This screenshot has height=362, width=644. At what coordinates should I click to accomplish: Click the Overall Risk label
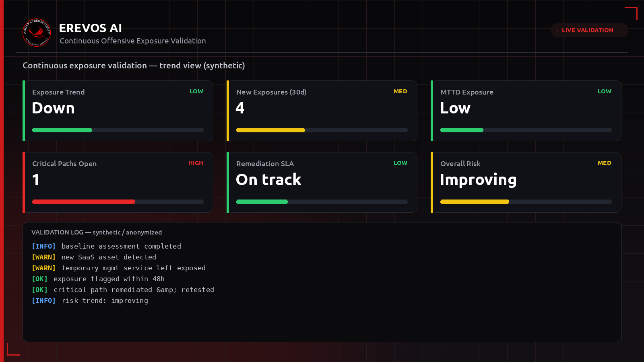coord(460,164)
